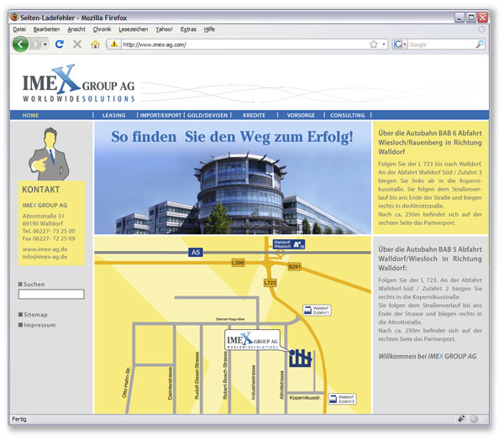Open the Lesezeichen menu
Screen dimensions: 504x445
tap(133, 29)
